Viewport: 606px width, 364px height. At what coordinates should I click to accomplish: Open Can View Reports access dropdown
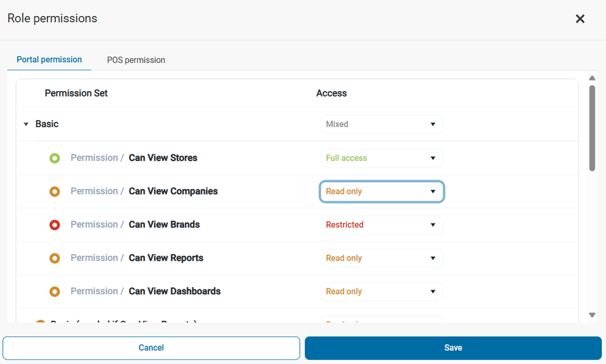pos(382,258)
